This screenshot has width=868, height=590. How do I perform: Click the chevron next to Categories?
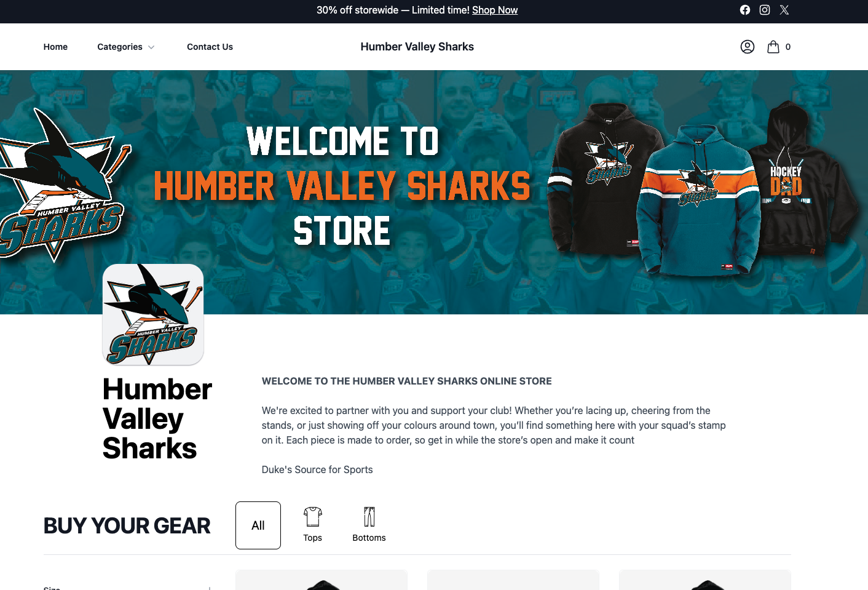coord(151,47)
